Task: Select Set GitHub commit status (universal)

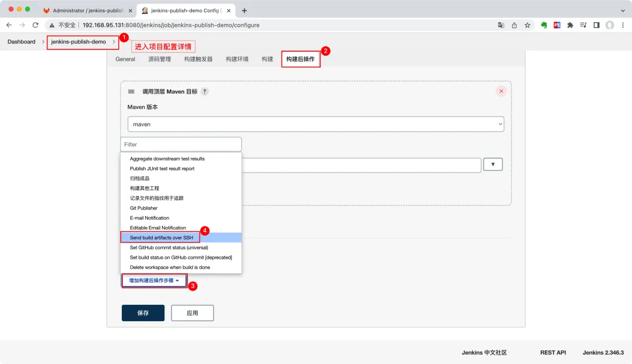Action: (181, 248)
